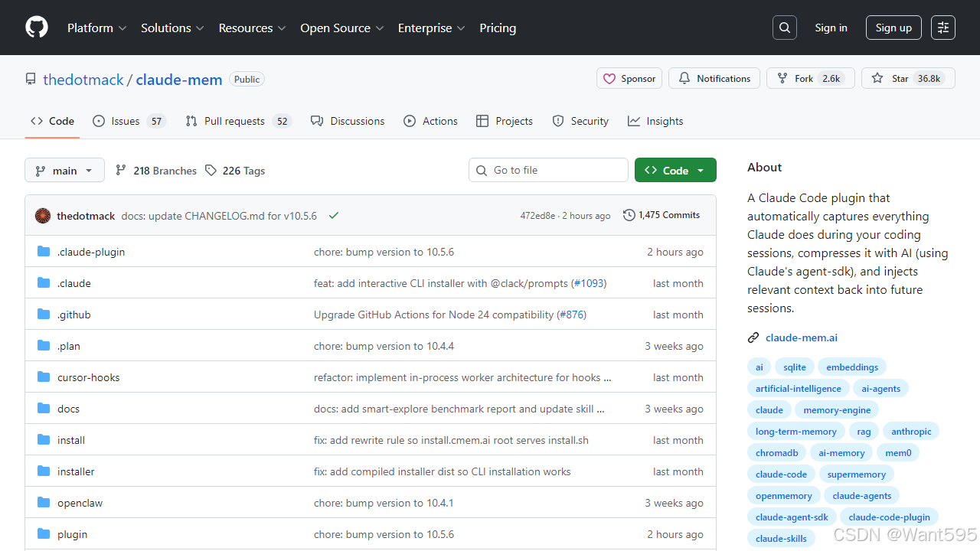
Task: Click the Sign up button
Action: (893, 28)
